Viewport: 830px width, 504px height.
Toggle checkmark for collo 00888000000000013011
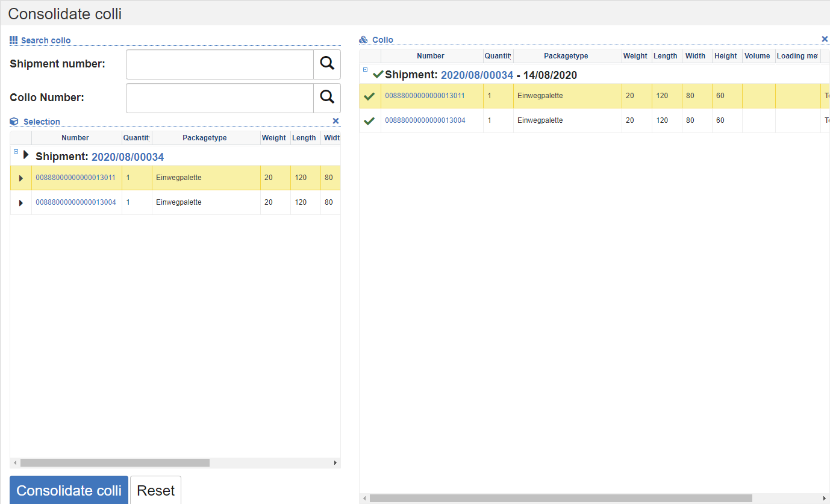coord(370,96)
